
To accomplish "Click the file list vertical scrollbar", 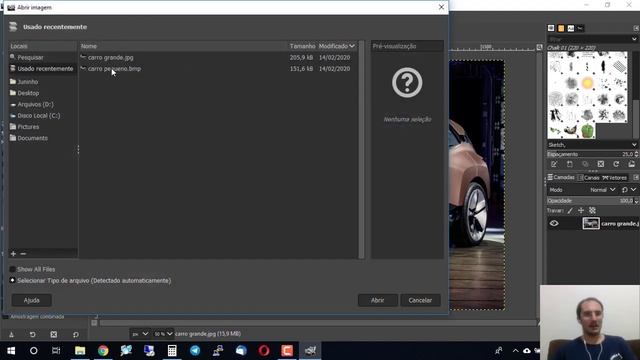I will pyautogui.click(x=361, y=149).
